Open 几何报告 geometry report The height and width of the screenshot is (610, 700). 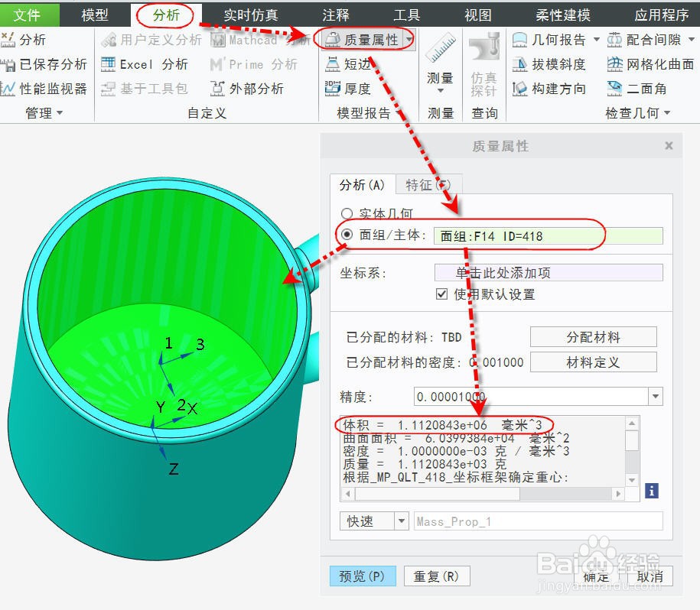point(549,40)
